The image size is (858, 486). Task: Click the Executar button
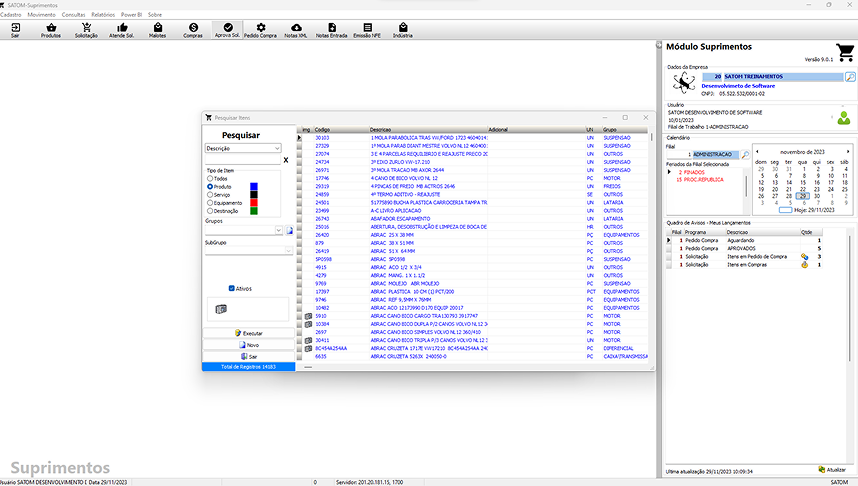(247, 333)
